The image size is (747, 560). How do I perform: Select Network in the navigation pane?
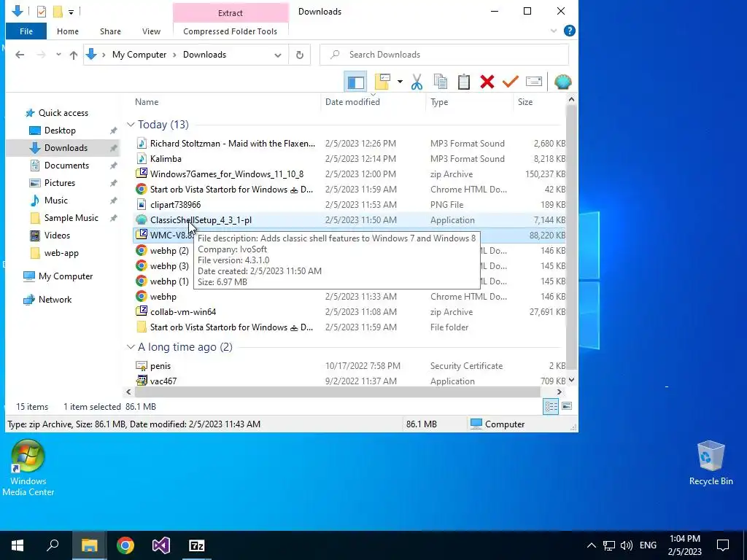tap(55, 300)
